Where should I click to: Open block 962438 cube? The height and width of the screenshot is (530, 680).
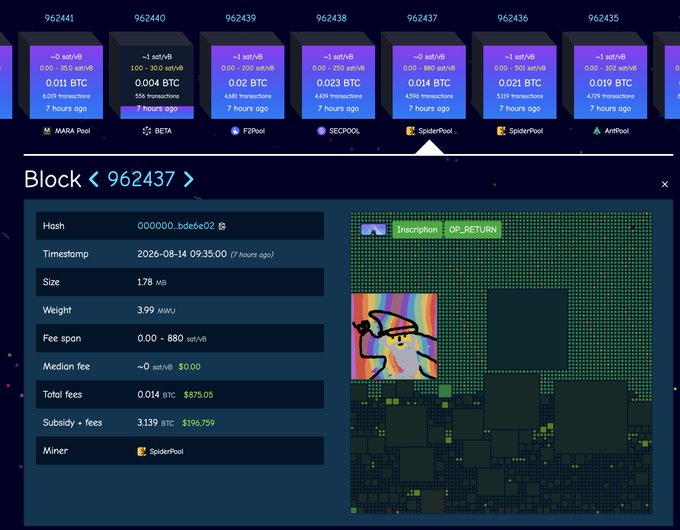click(x=338, y=82)
